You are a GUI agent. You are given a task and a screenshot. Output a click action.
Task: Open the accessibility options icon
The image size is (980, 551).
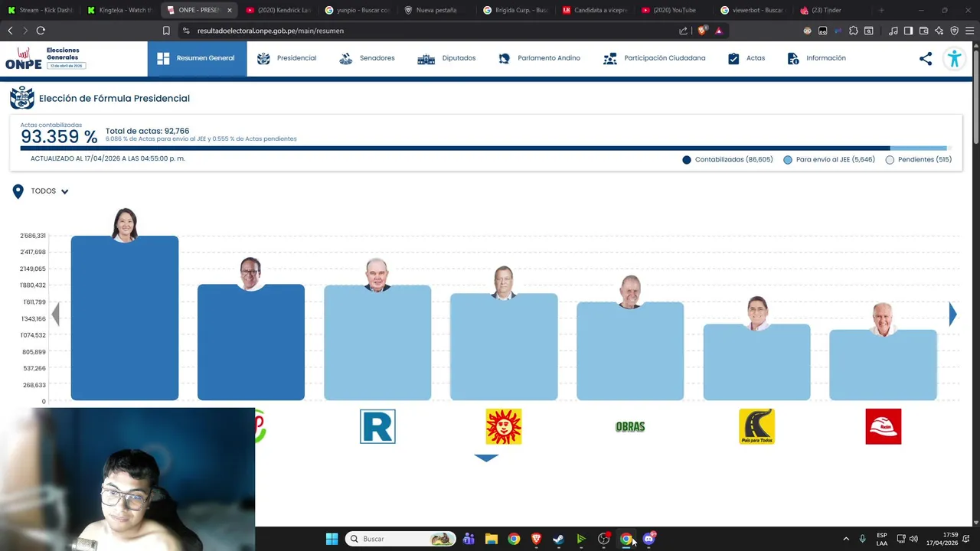click(954, 59)
